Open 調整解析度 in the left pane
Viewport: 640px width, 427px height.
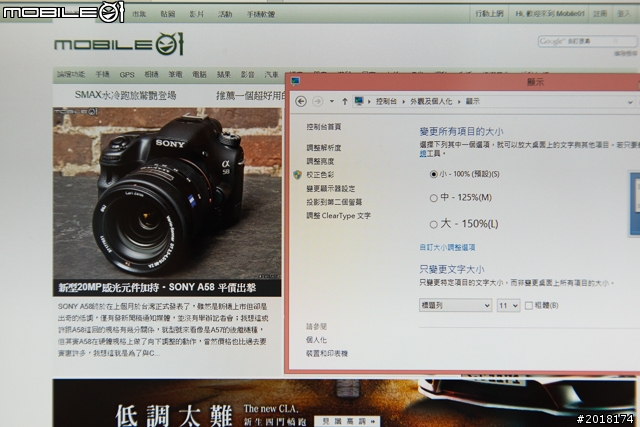coord(324,148)
